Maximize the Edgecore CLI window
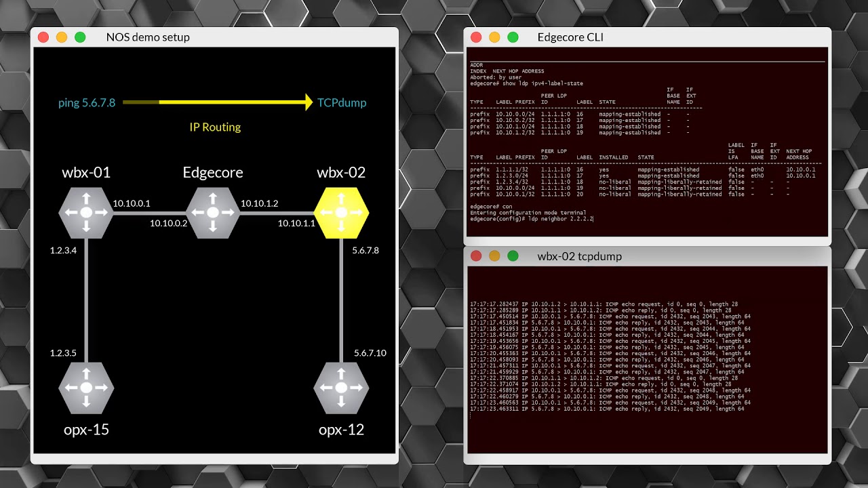The height and width of the screenshot is (488, 868). (x=513, y=37)
